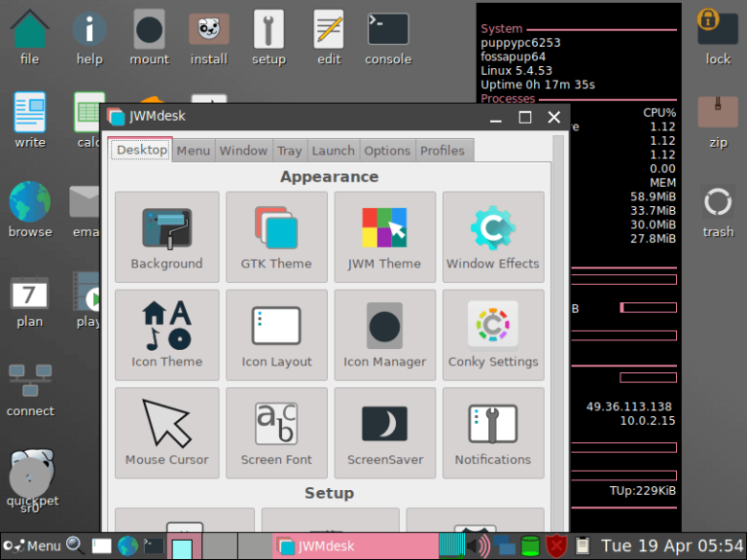Open Notifications settings

[x=492, y=434]
